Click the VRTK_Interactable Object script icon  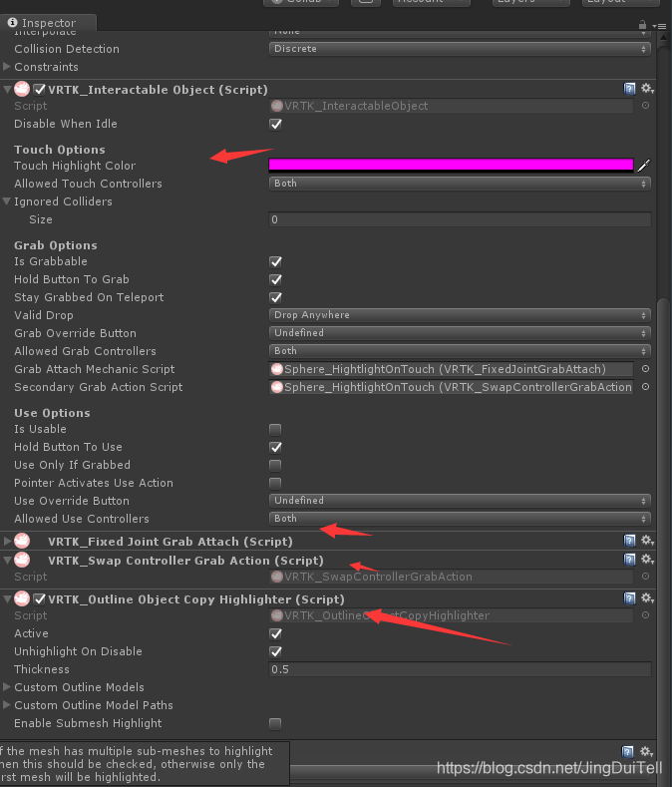(x=22, y=90)
